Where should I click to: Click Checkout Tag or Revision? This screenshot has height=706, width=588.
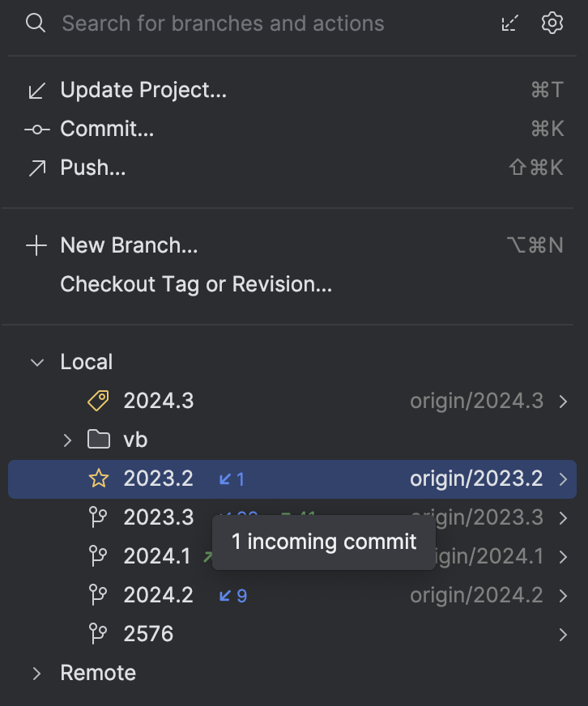196,284
